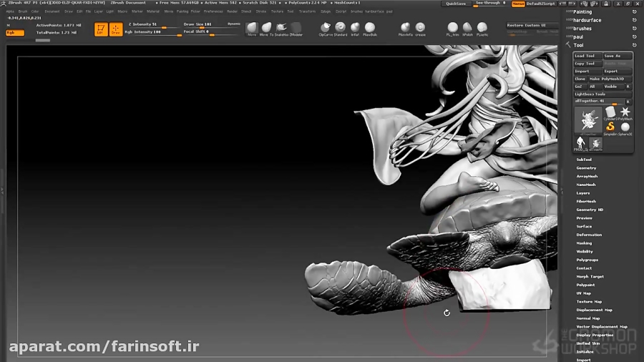Click the Save As button

pyautogui.click(x=618, y=56)
